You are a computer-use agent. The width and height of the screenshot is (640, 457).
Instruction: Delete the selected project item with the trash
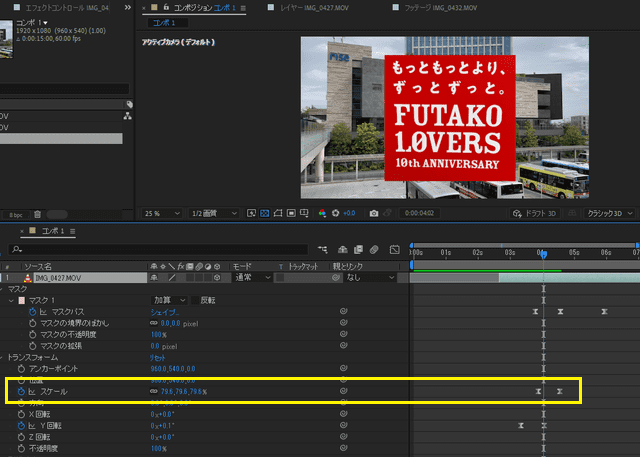37,214
